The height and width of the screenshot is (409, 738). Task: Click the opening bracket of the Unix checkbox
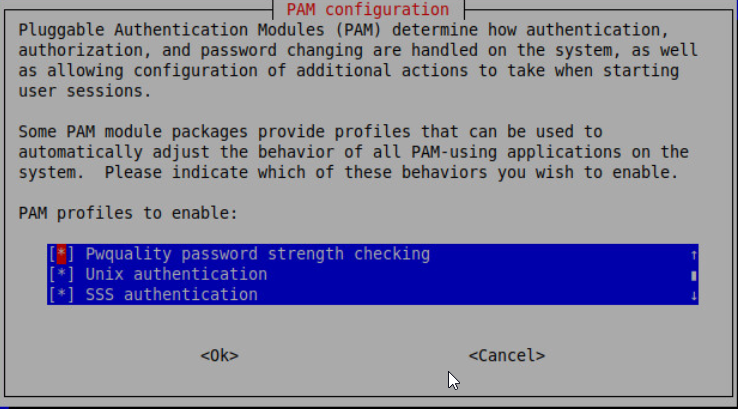coord(52,274)
